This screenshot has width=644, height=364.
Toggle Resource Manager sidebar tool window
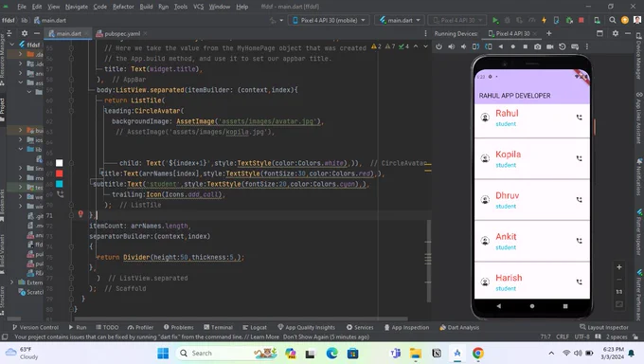coord(3,59)
